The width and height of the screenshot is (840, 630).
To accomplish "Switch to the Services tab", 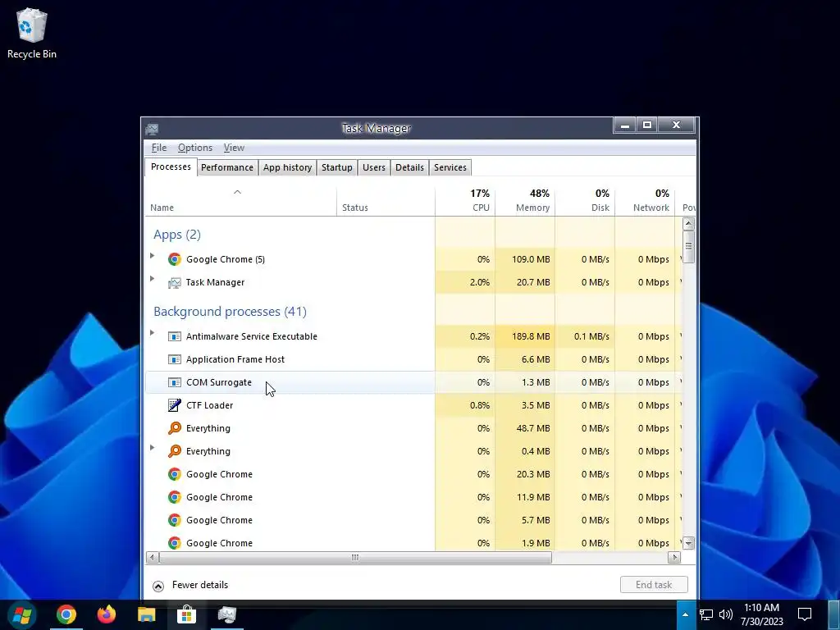I will [450, 167].
